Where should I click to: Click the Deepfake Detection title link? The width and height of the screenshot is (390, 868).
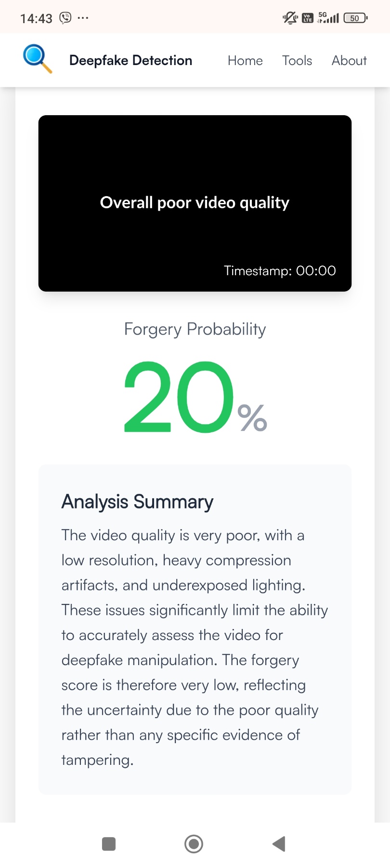tap(130, 61)
